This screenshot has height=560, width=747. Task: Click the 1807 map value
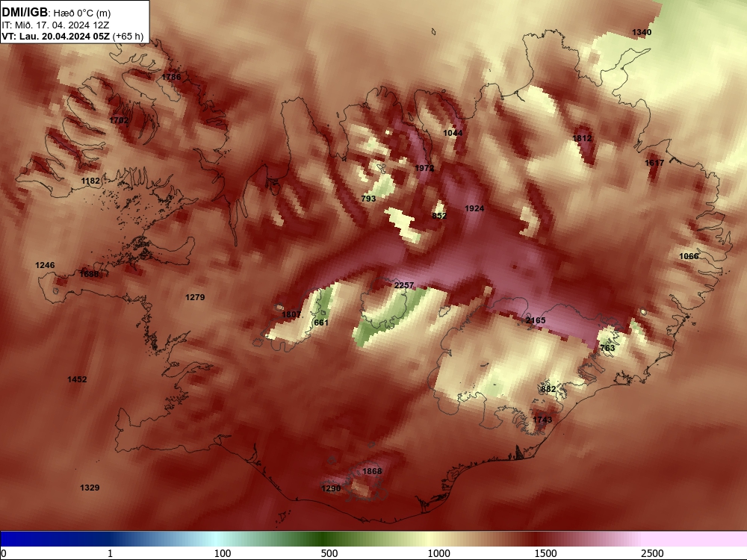(291, 314)
